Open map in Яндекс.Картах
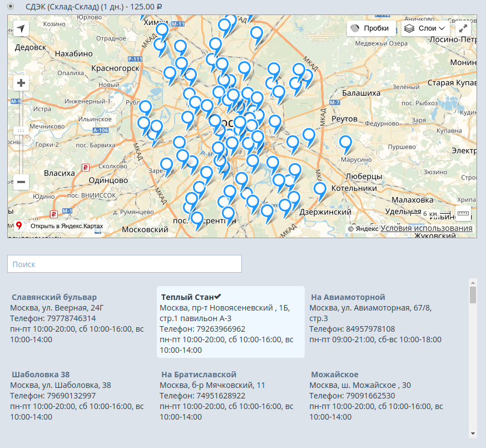Screen dimensions: 486x448 tap(60, 226)
